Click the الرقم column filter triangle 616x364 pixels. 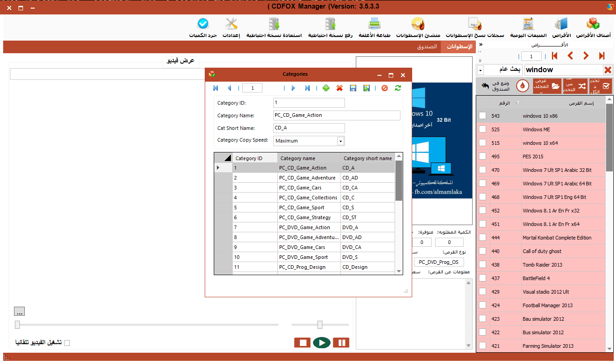517,103
